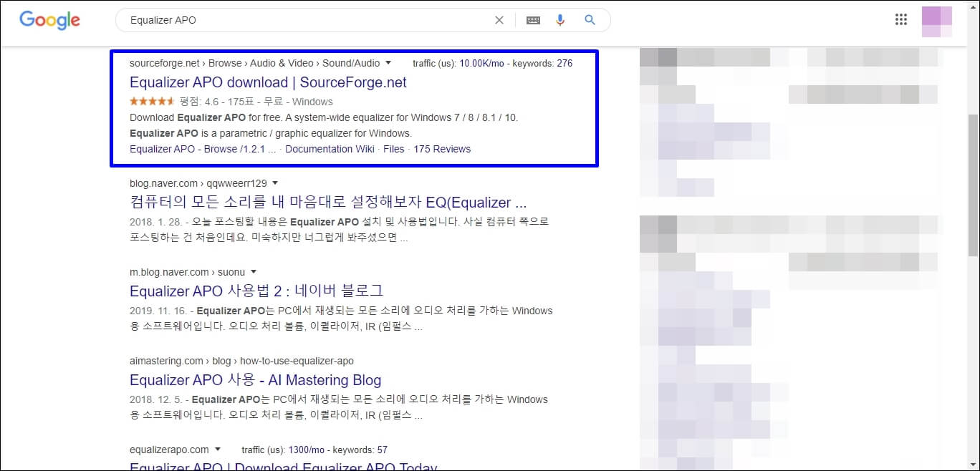
Task: Click the equalizerapo.com URL text
Action: [169, 450]
